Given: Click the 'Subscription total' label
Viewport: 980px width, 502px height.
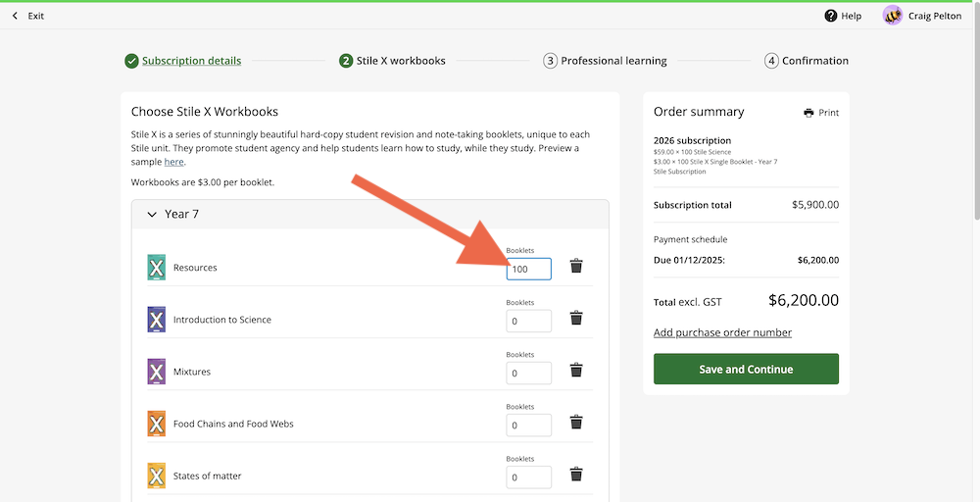Looking at the screenshot, I should (x=693, y=205).
